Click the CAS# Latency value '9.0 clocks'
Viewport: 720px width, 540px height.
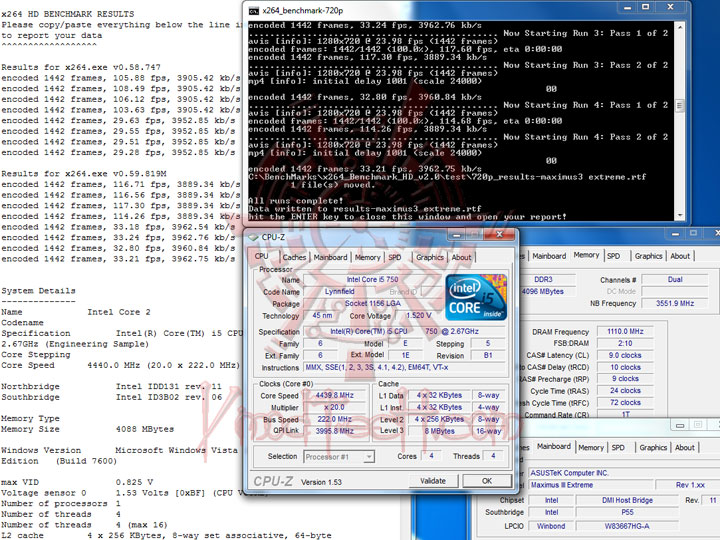(625, 355)
